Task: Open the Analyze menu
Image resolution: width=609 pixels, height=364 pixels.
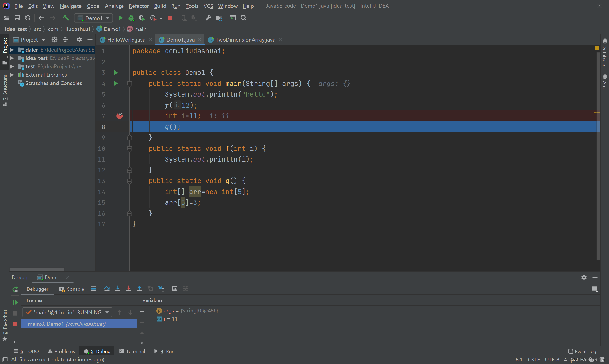Action: 114,6
